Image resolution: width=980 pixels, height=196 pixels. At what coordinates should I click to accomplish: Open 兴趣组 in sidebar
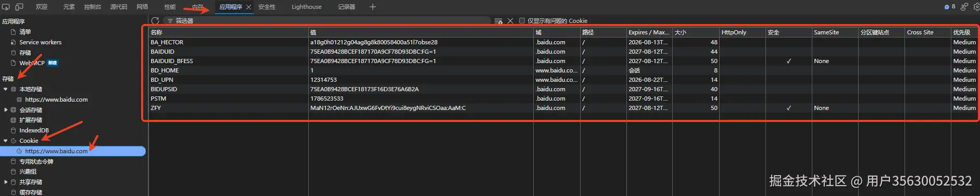pos(28,171)
